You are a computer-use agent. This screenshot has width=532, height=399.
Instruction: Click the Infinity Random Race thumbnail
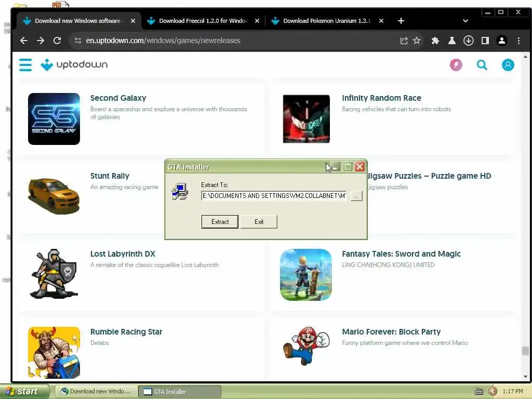point(307,119)
